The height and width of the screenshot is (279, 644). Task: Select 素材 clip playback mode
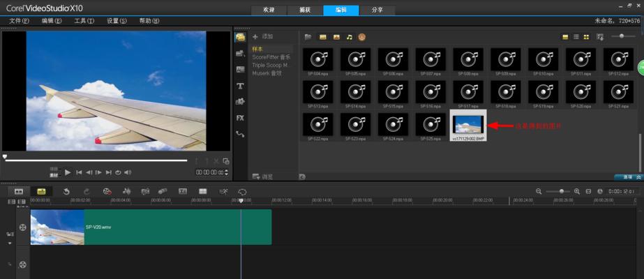pos(54,176)
